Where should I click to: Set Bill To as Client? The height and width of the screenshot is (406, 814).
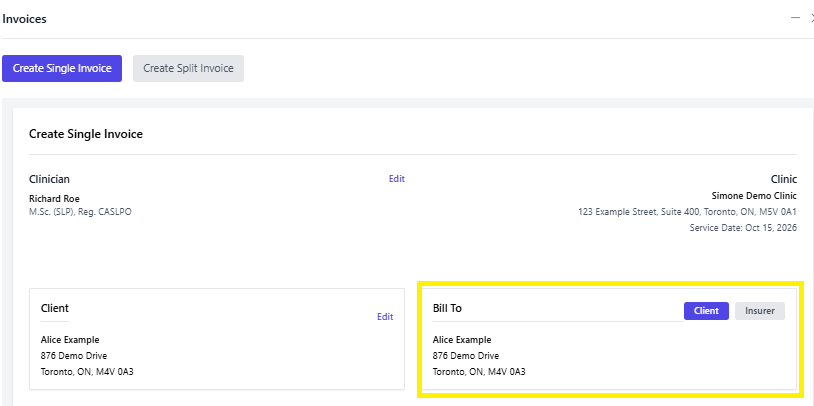(706, 311)
